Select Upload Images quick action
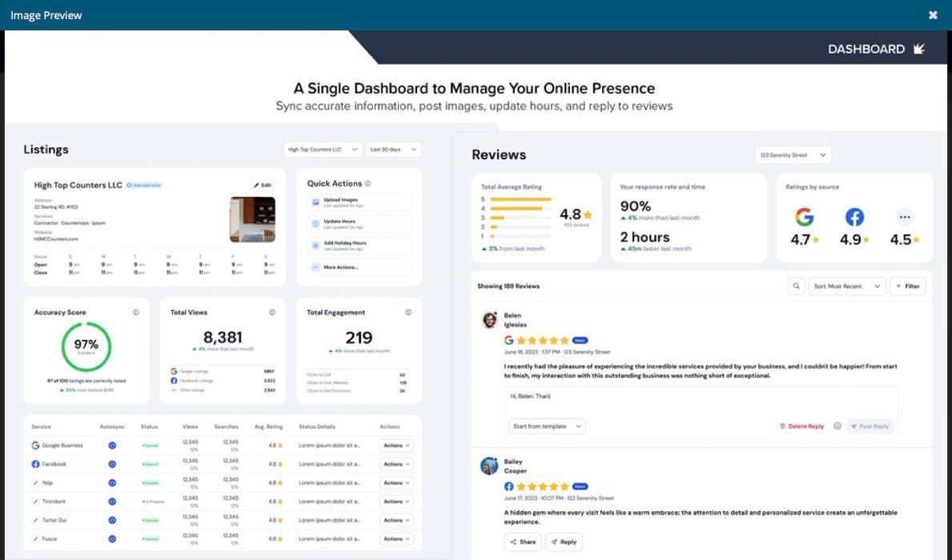Image resolution: width=952 pixels, height=560 pixels. [x=360, y=202]
